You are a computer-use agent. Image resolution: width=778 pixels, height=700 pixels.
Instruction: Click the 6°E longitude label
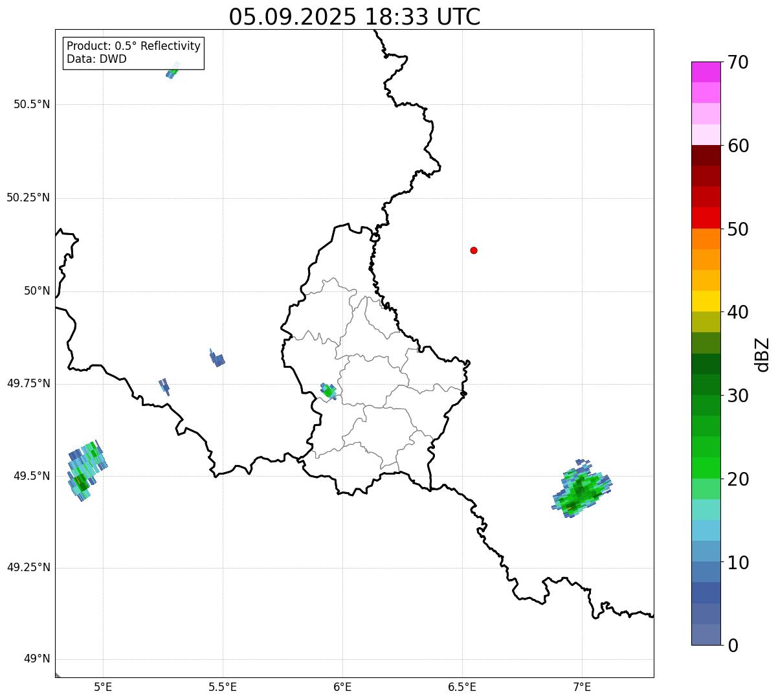coord(342,686)
